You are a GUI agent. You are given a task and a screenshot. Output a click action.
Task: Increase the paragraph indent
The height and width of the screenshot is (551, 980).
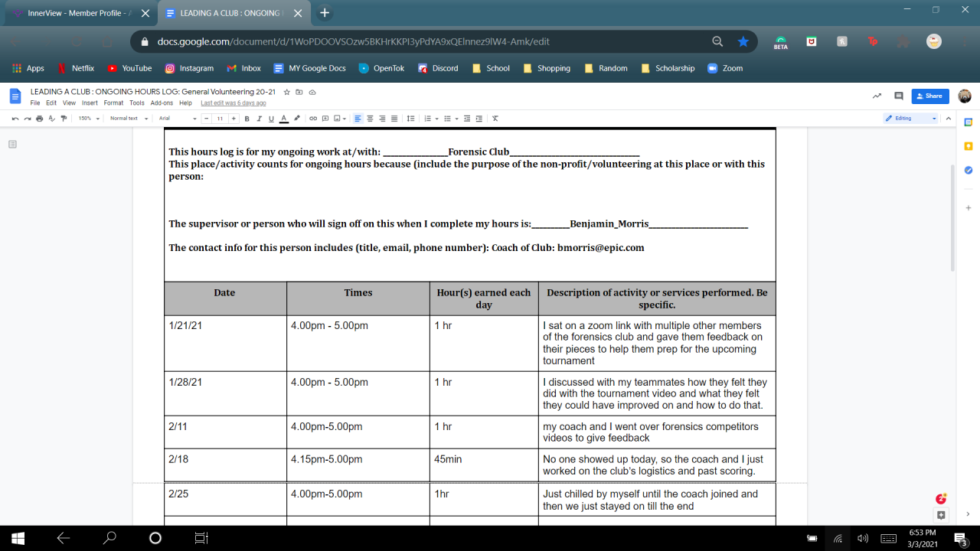(479, 119)
